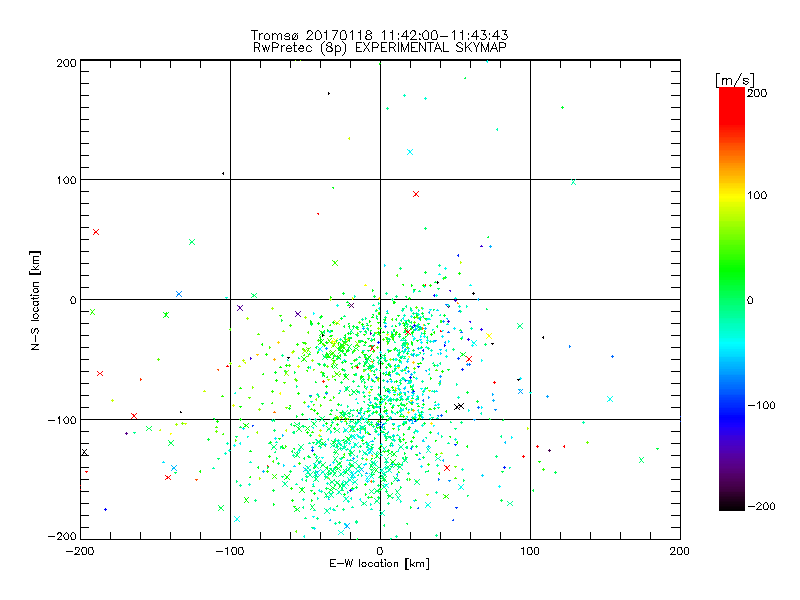Image resolution: width=800 pixels, height=600 pixels.
Task: Click the lone cyan X marker above N-S 100 line
Action: pos(410,152)
